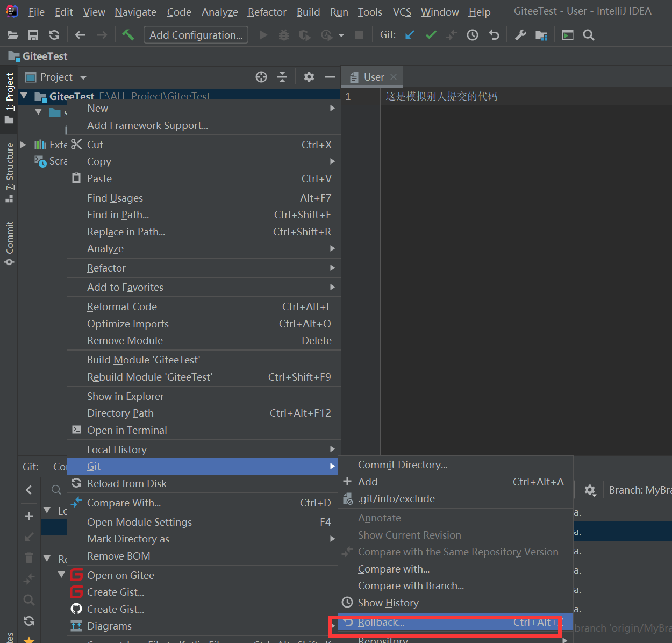Open the Local History submenu

(x=204, y=449)
